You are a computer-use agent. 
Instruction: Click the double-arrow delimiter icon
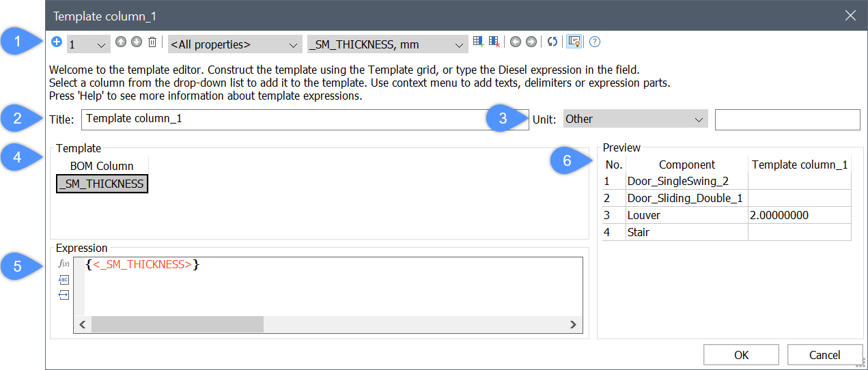64,295
